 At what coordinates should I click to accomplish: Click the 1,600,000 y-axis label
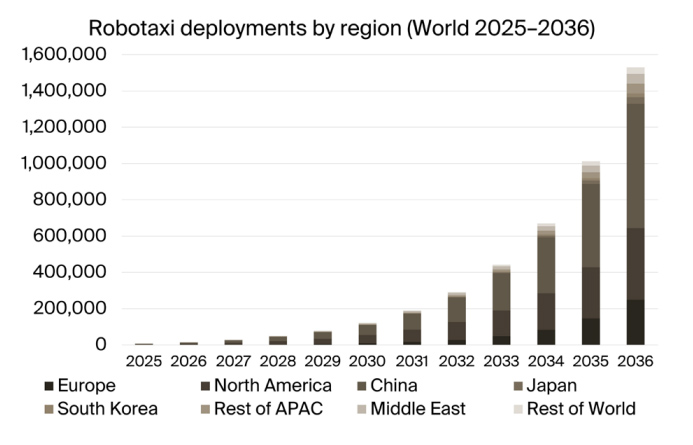pos(65,54)
